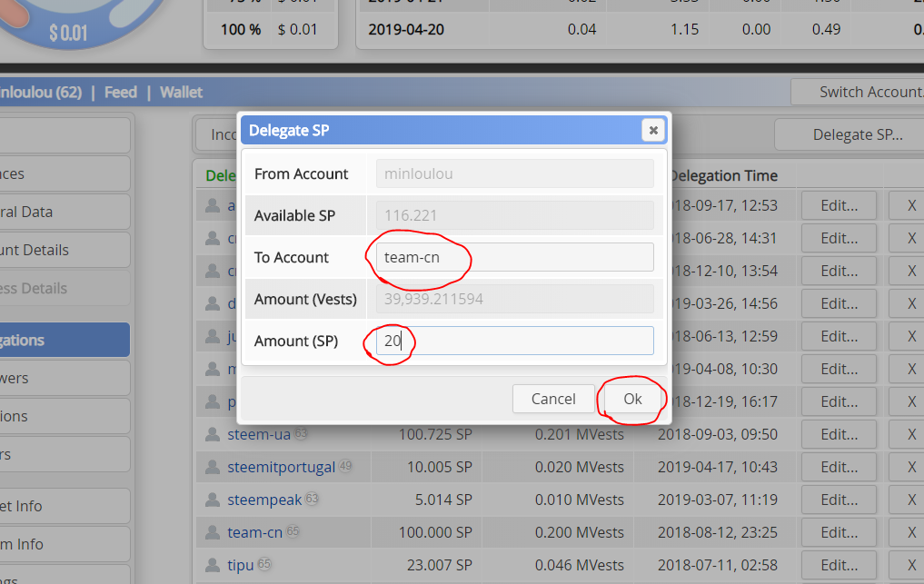Click the user icon beside tipu
The width and height of the screenshot is (924, 584).
[x=212, y=565]
